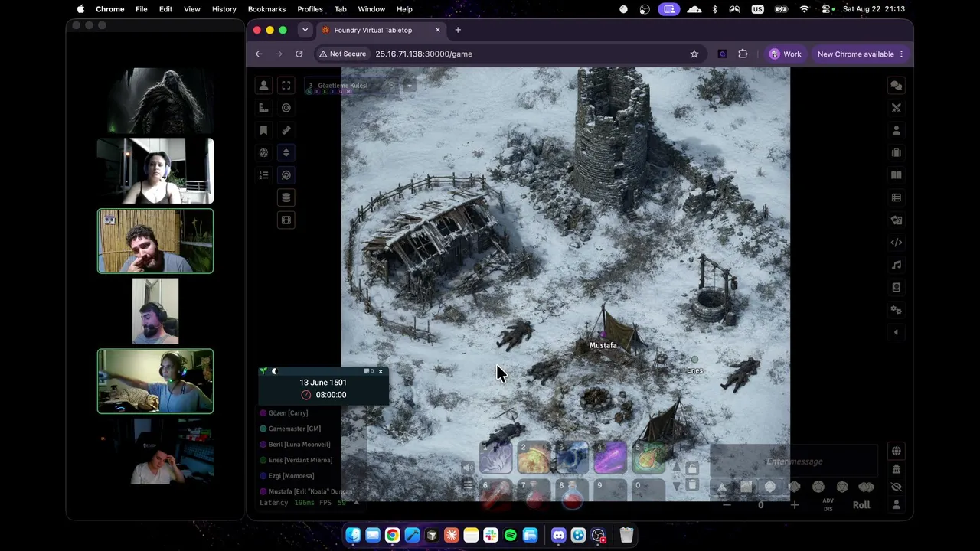980x551 pixels.
Task: Select the Journal Notes bookmark tool
Action: coord(263,130)
